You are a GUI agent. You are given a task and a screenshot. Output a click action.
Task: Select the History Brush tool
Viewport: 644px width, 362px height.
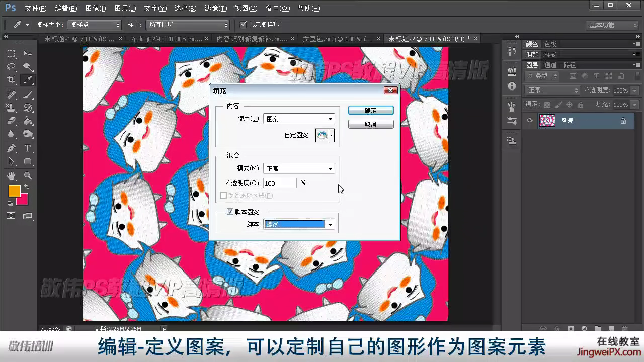coord(28,108)
